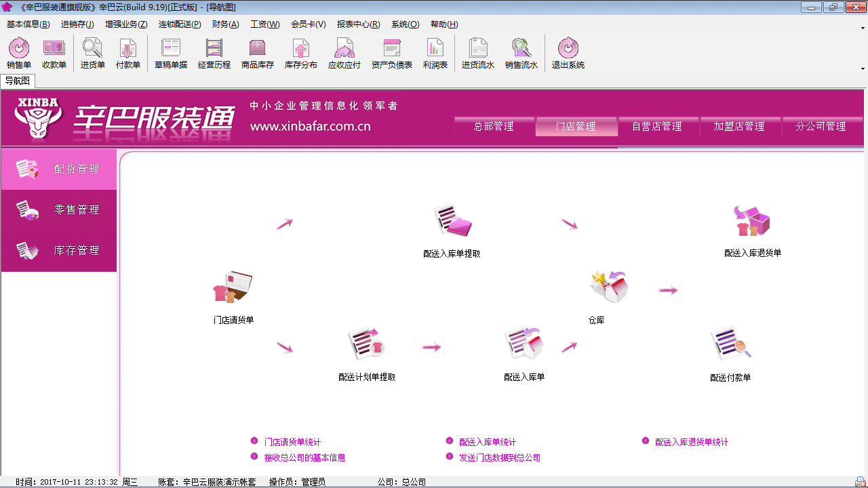Click the application icon in title bar
The image size is (868, 488).
(7, 7)
